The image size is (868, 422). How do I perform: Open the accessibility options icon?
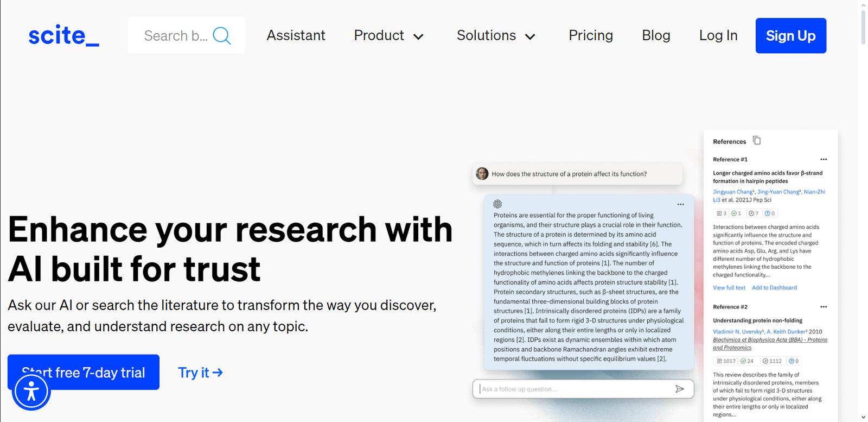pos(31,391)
